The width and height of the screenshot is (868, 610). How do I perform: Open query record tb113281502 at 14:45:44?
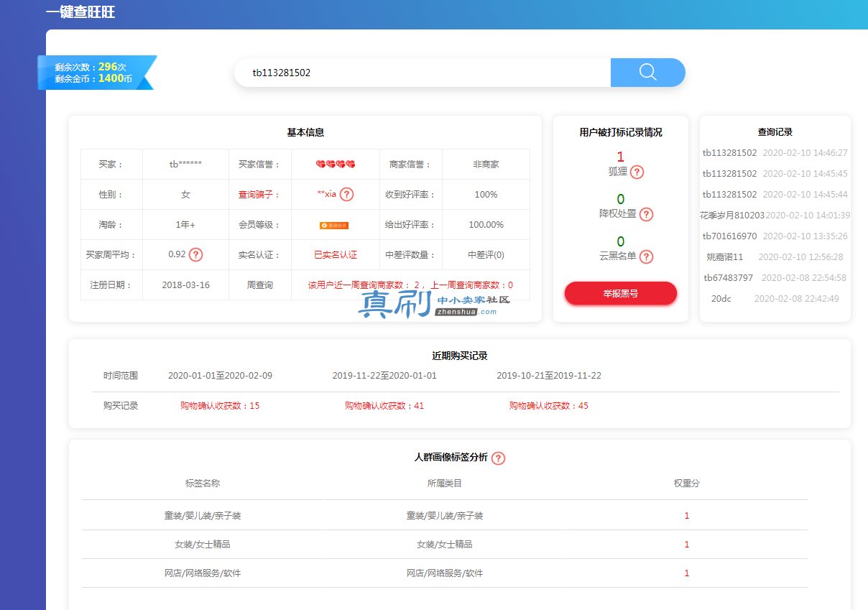pyautogui.click(x=775, y=195)
